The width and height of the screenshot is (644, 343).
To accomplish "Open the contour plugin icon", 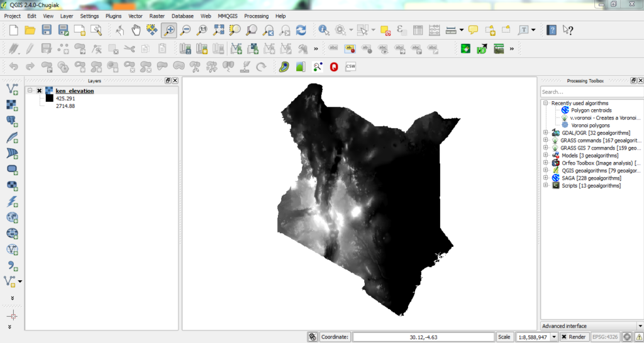I will (284, 67).
